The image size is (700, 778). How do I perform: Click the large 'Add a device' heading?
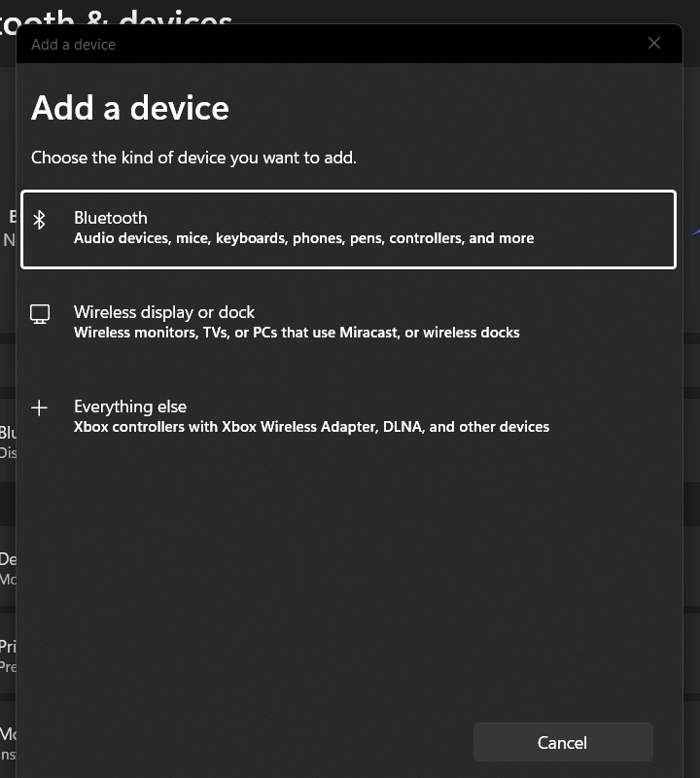point(130,108)
